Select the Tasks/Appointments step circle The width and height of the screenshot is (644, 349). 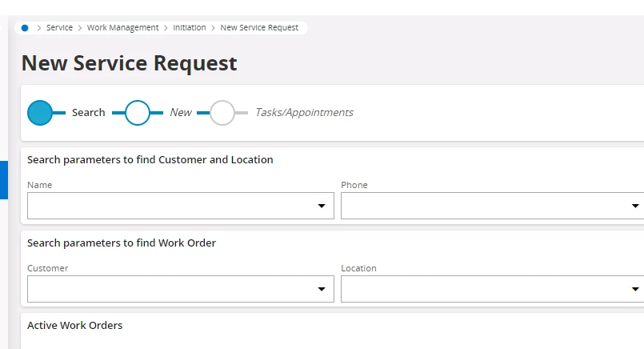222,113
